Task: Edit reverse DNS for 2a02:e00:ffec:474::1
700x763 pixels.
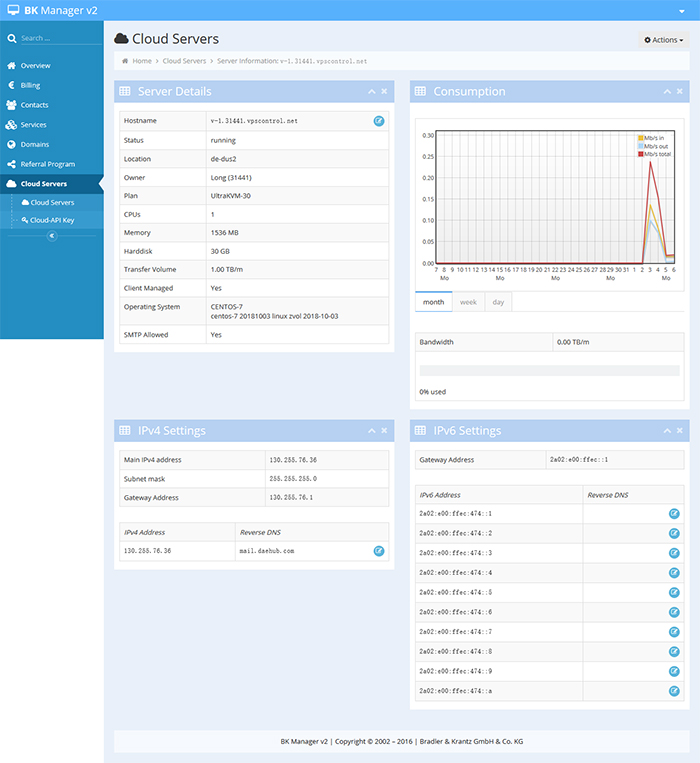Action: click(674, 514)
